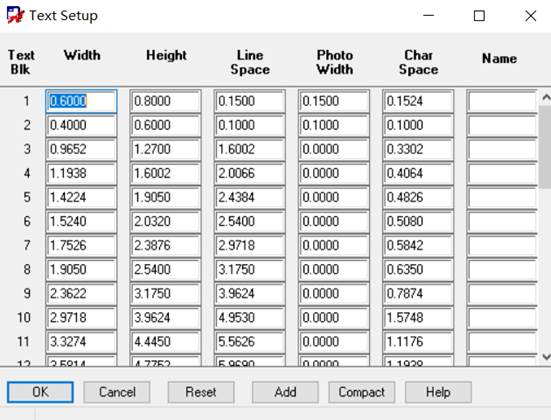The height and width of the screenshot is (420, 551).
Task: Click the vertical scrollbar thumb
Action: pyautogui.click(x=546, y=146)
